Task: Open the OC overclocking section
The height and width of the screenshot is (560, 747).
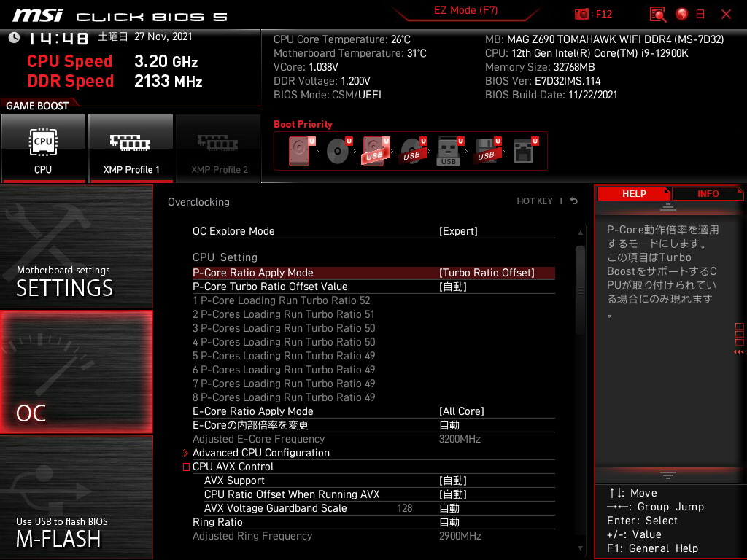Action: click(x=77, y=372)
